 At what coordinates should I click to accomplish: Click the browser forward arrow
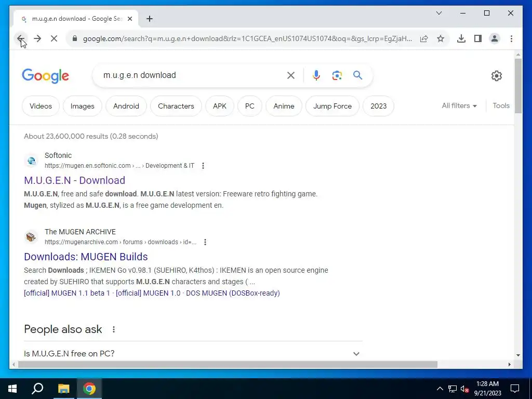[37, 38]
